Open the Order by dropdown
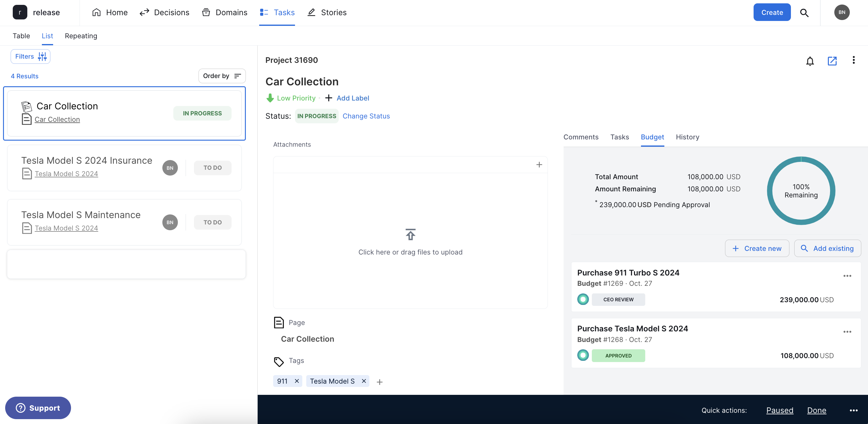The height and width of the screenshot is (424, 868). (222, 76)
